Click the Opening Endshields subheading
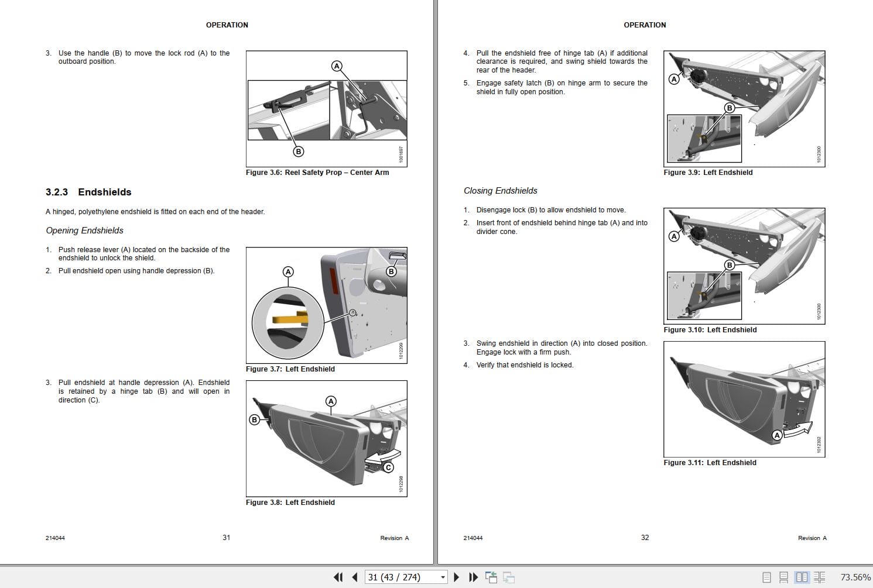The height and width of the screenshot is (588, 873). (84, 231)
